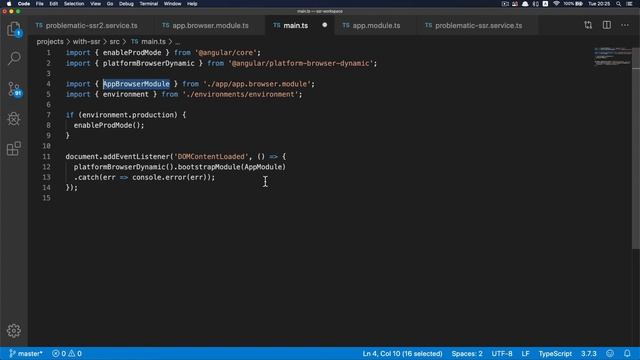Click the Open Changes compare icon
The height and width of the screenshot is (360, 640).
pos(588,25)
